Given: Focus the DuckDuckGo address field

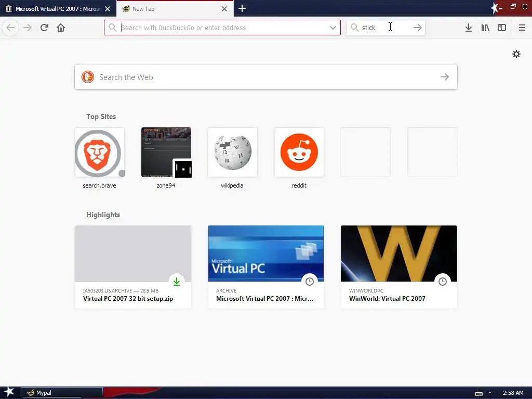Looking at the screenshot, I should (x=222, y=28).
